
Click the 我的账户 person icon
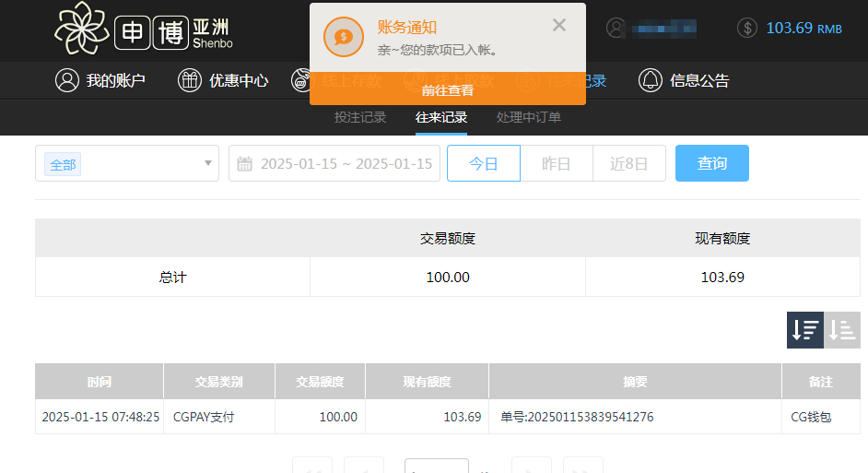[67, 80]
